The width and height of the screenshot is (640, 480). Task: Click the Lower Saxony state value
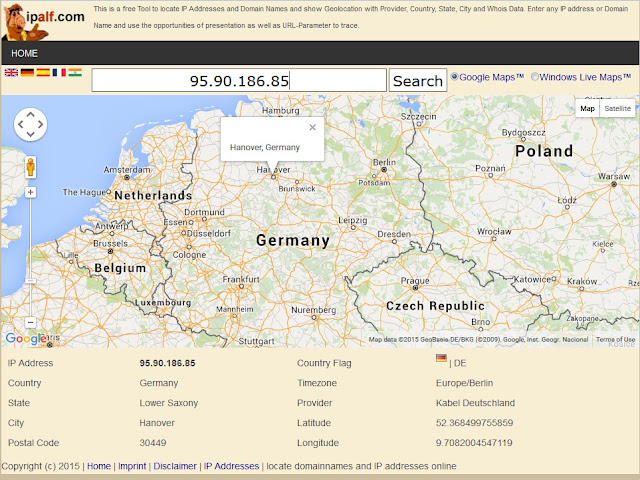pyautogui.click(x=169, y=403)
